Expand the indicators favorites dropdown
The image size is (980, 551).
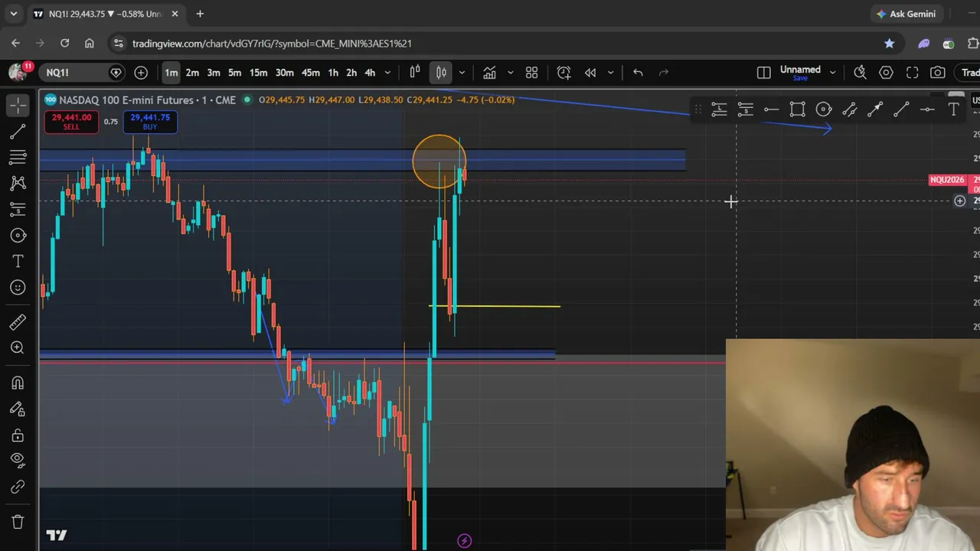pos(511,73)
